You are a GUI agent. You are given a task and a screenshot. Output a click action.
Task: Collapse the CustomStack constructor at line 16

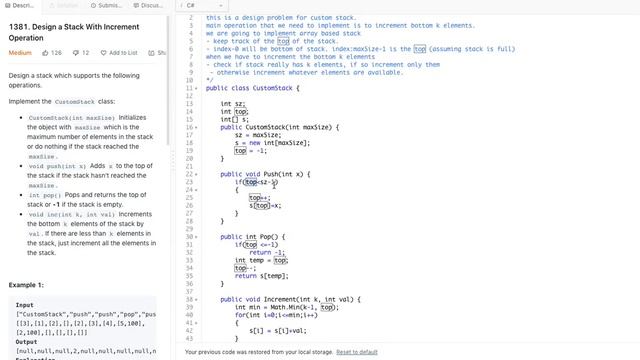click(x=196, y=127)
